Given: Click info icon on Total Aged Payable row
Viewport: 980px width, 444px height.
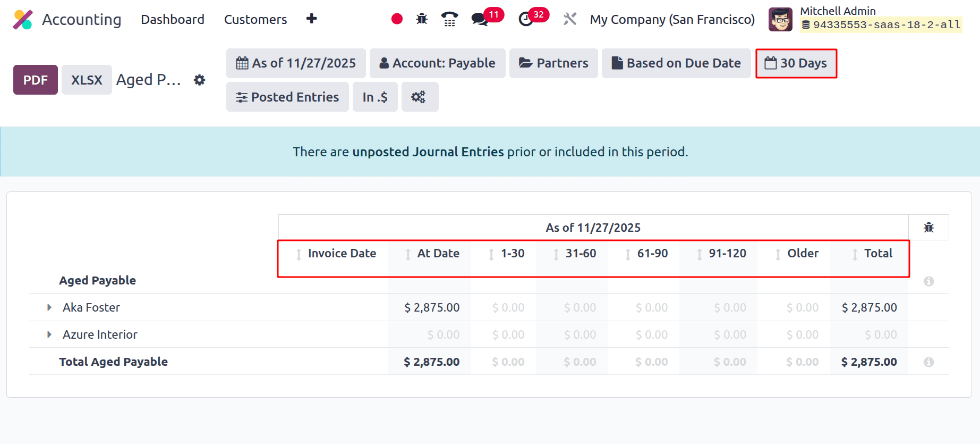Looking at the screenshot, I should coord(928,362).
